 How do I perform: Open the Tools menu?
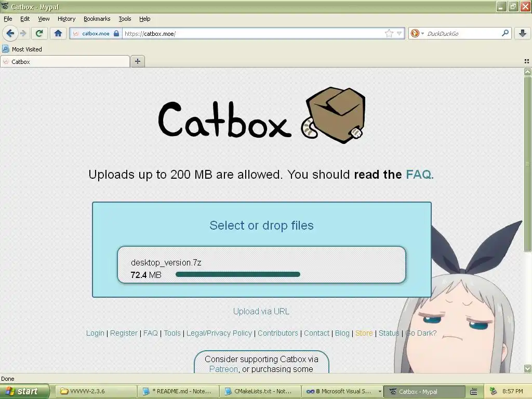point(125,19)
